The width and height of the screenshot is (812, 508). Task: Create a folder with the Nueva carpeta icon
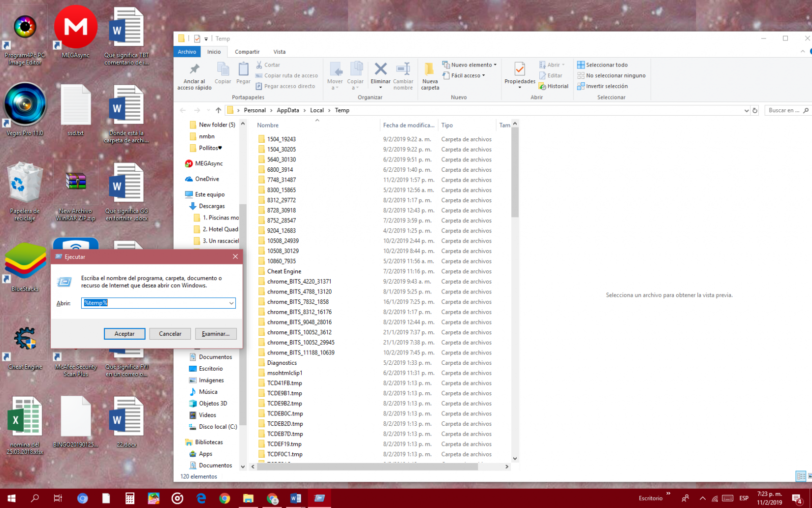pos(430,69)
